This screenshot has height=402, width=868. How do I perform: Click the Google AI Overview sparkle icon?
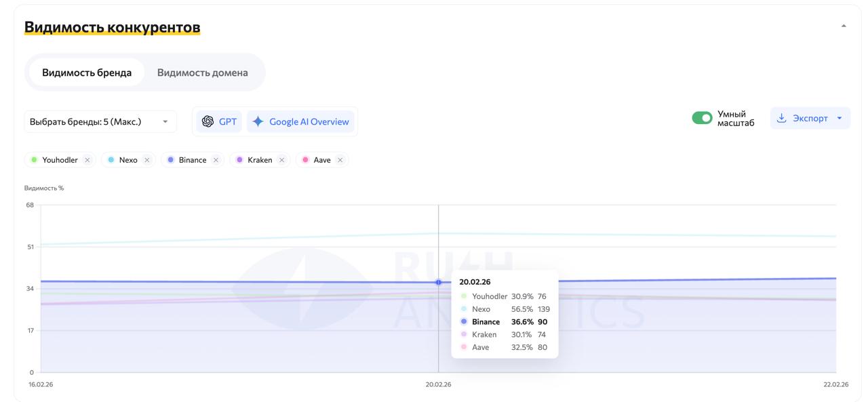click(258, 122)
